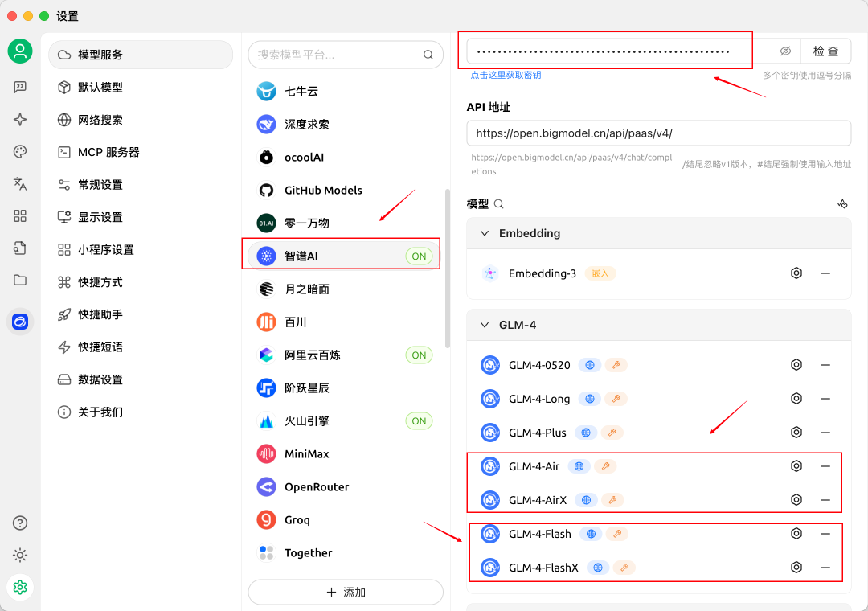Open the mini apps grid sidebar icon
The width and height of the screenshot is (868, 611).
pos(20,215)
